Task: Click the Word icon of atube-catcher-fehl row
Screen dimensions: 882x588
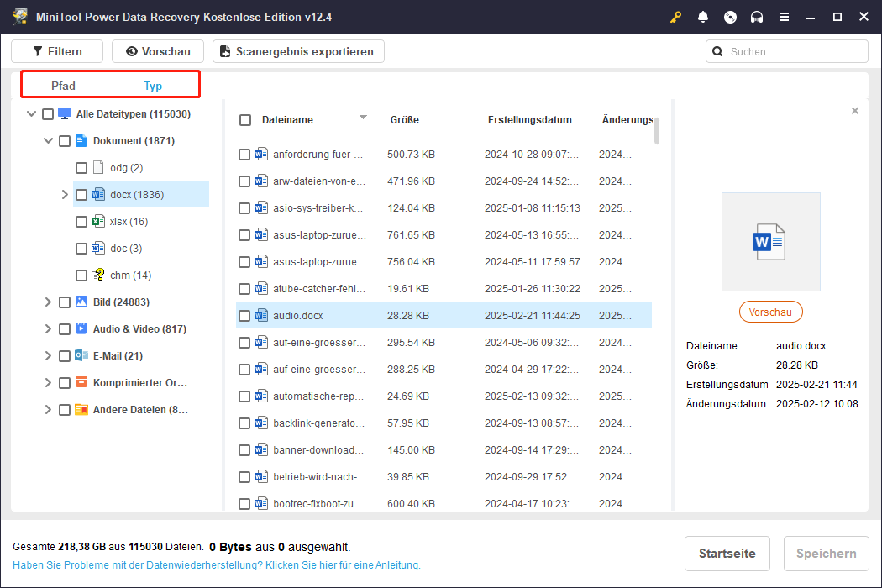Action: (261, 289)
